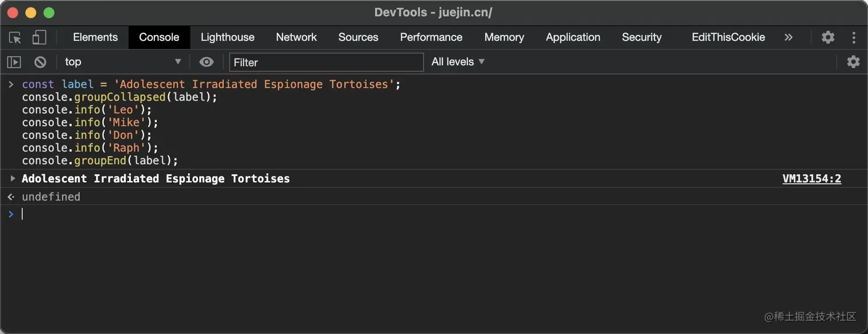868x334 pixels.
Task: Clear console with the circle-slash icon
Action: (40, 62)
